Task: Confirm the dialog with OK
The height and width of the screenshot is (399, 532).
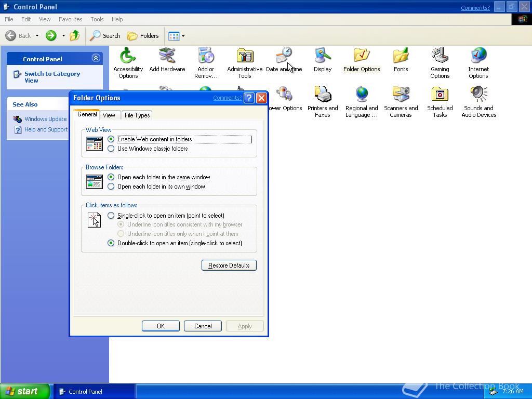Action: point(161,326)
